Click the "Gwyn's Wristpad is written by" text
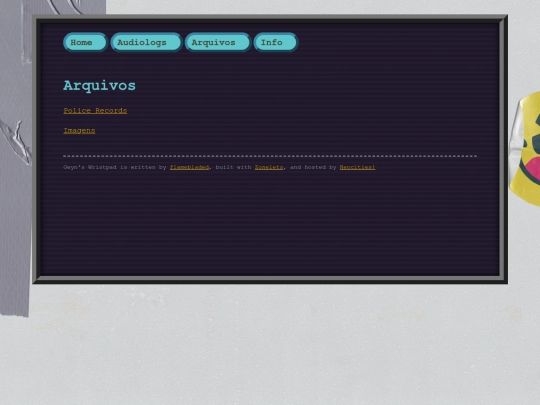540x405 pixels. click(115, 167)
